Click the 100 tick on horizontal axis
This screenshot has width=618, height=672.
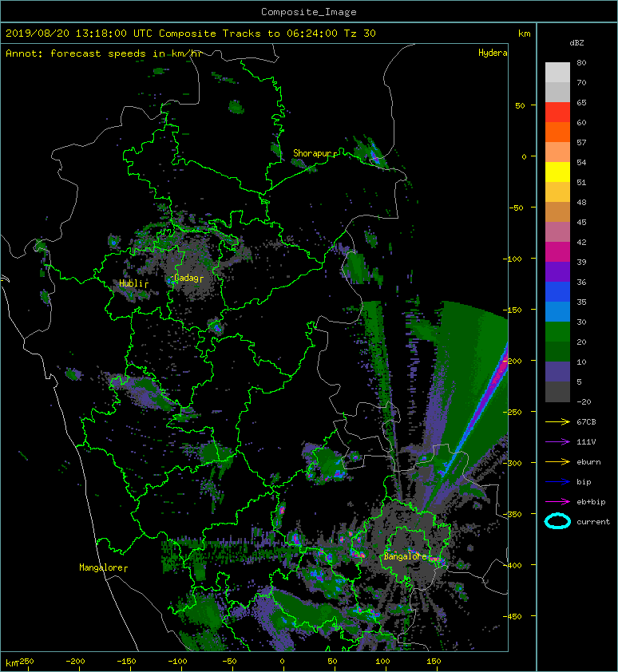(383, 662)
